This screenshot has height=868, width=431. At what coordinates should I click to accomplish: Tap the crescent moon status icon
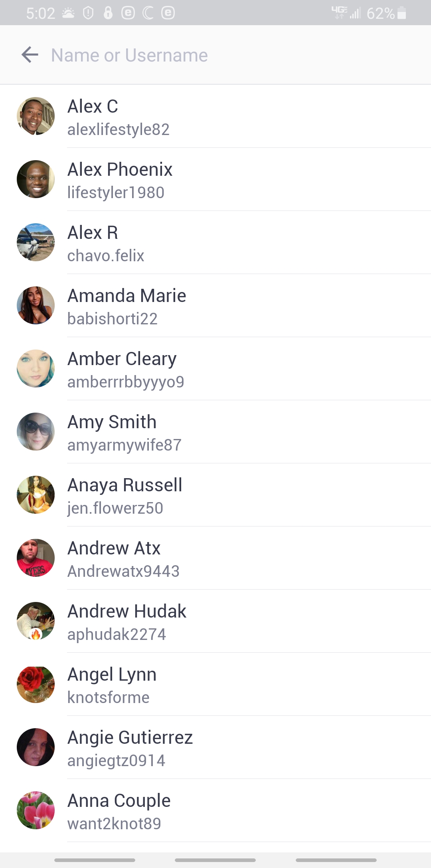point(148,13)
